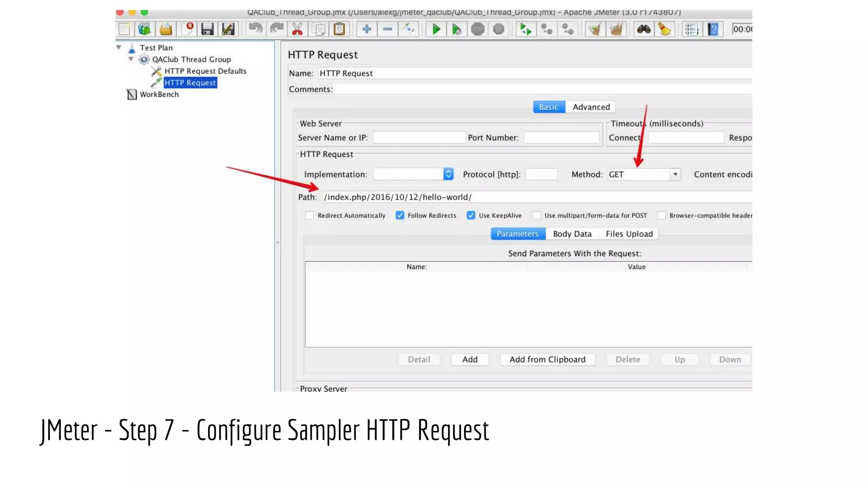Open the Help icon
Screen dimensions: 868x488
coord(713,29)
